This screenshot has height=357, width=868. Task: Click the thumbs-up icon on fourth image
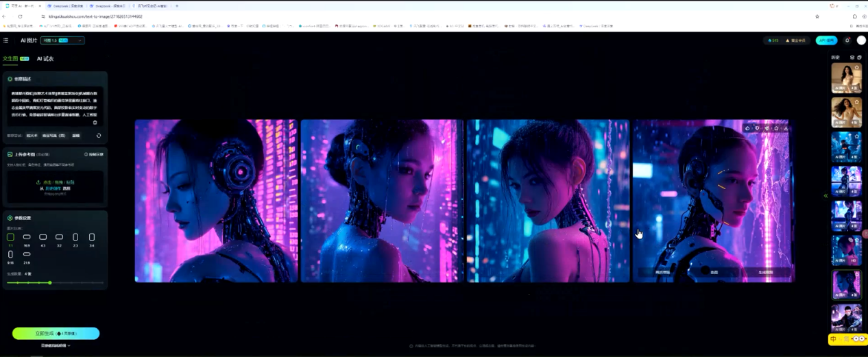[747, 128]
